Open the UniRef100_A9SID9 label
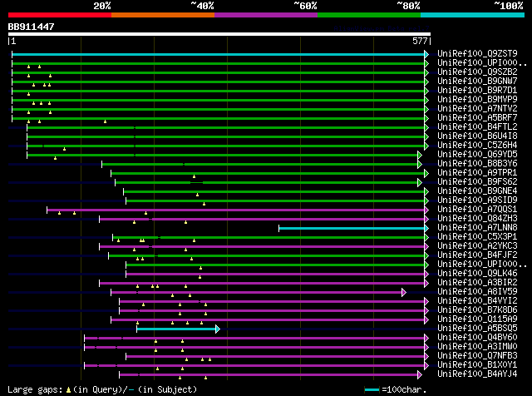The image size is (532, 396). tap(477, 200)
